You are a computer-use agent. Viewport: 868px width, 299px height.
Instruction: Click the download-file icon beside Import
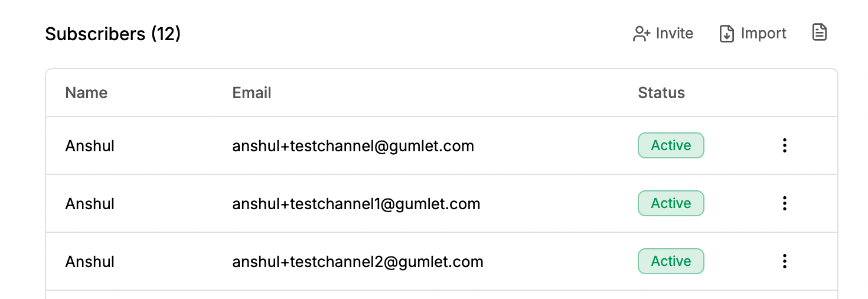click(726, 34)
